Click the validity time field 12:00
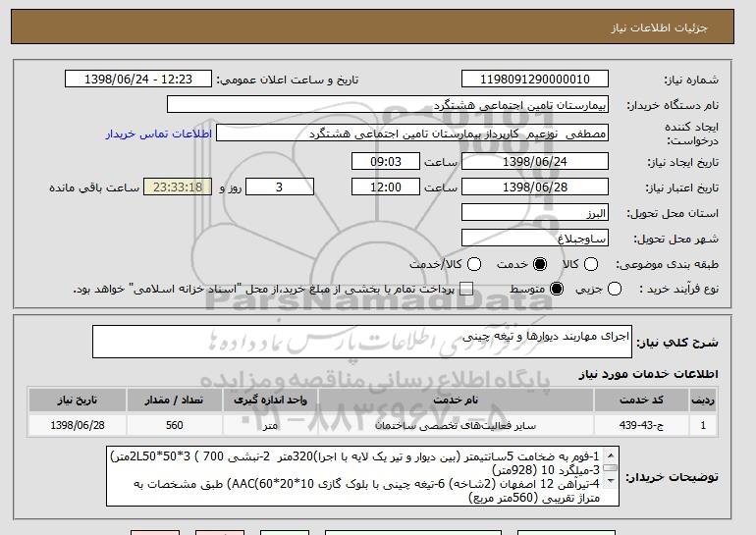This screenshot has width=756, height=535. 386,187
